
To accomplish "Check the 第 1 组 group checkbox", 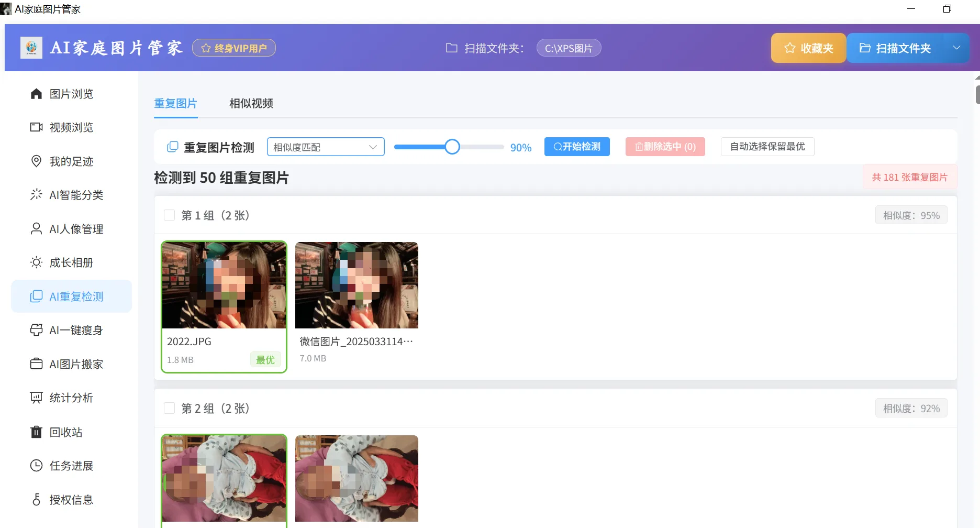I will coord(169,215).
